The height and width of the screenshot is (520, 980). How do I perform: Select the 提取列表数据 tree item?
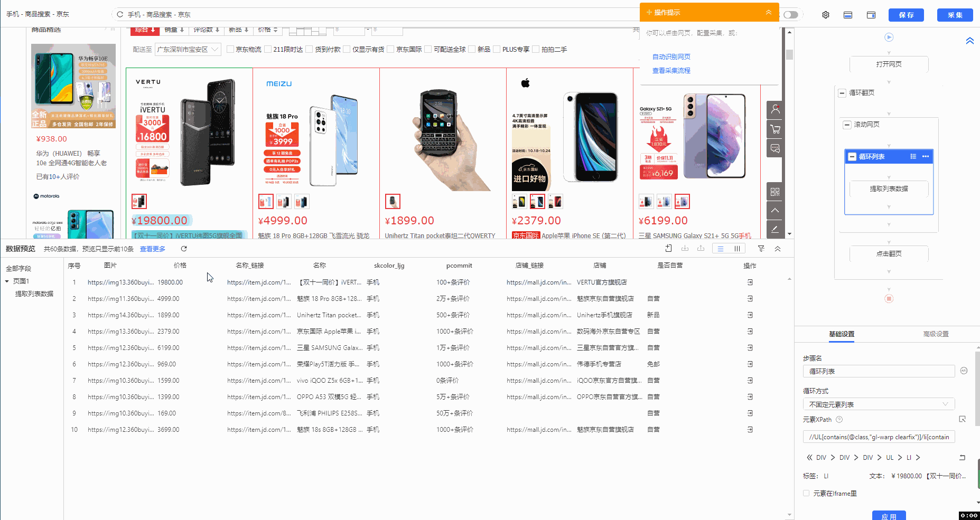coord(34,294)
